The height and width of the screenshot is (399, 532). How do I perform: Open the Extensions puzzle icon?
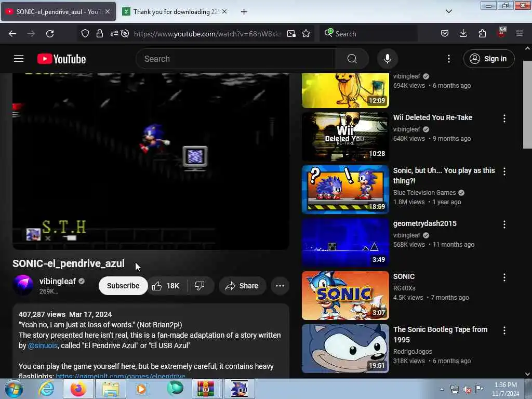click(x=482, y=33)
